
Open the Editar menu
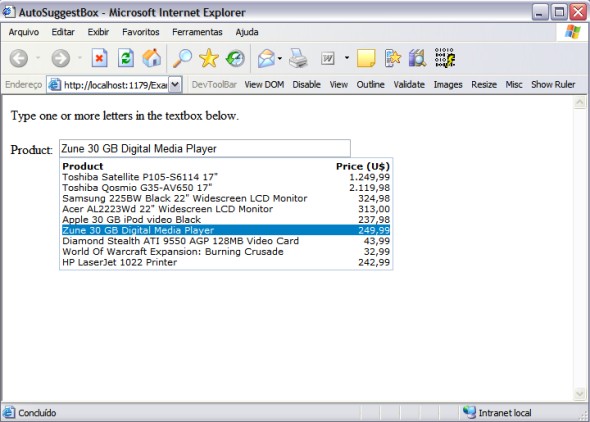click(x=63, y=32)
